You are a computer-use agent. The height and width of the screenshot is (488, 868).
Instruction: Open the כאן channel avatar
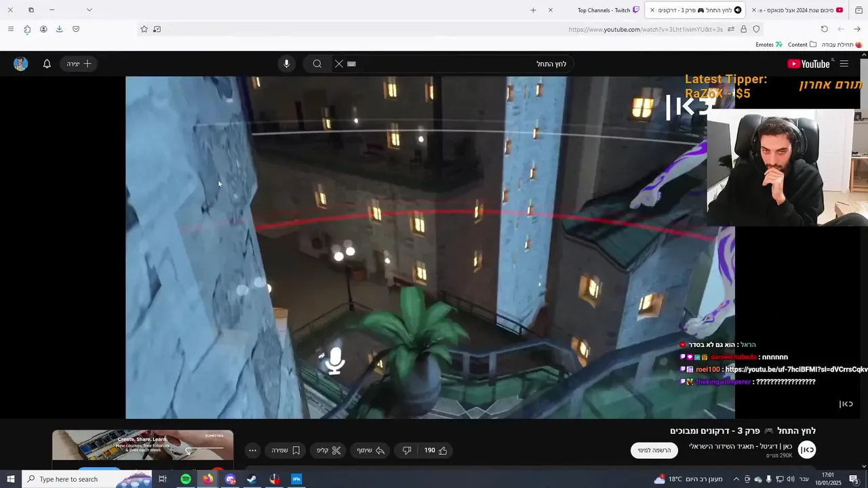click(807, 449)
